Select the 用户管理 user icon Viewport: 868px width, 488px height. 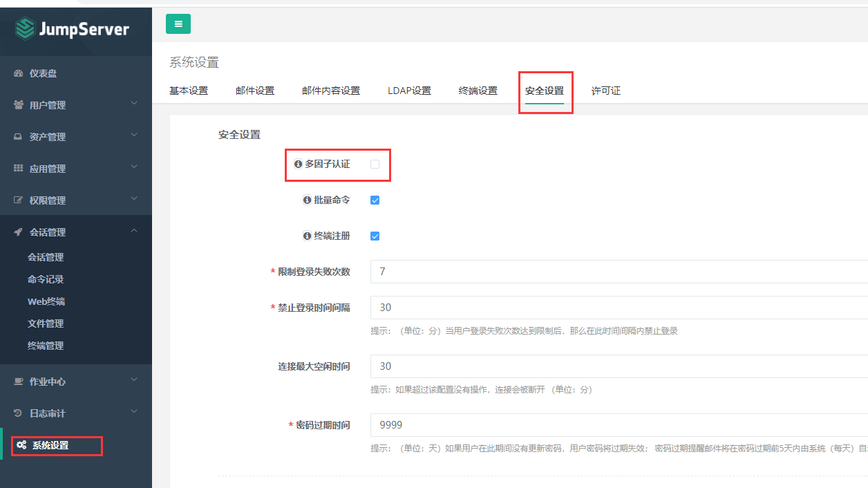[x=20, y=104]
